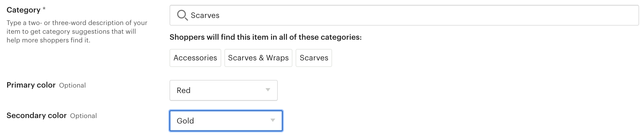Click the magnifying glass search icon
Screen dimensions: 644x136
(x=182, y=15)
